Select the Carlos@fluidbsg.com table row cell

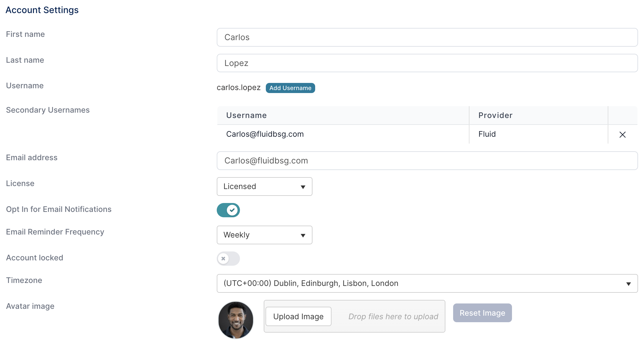[265, 134]
